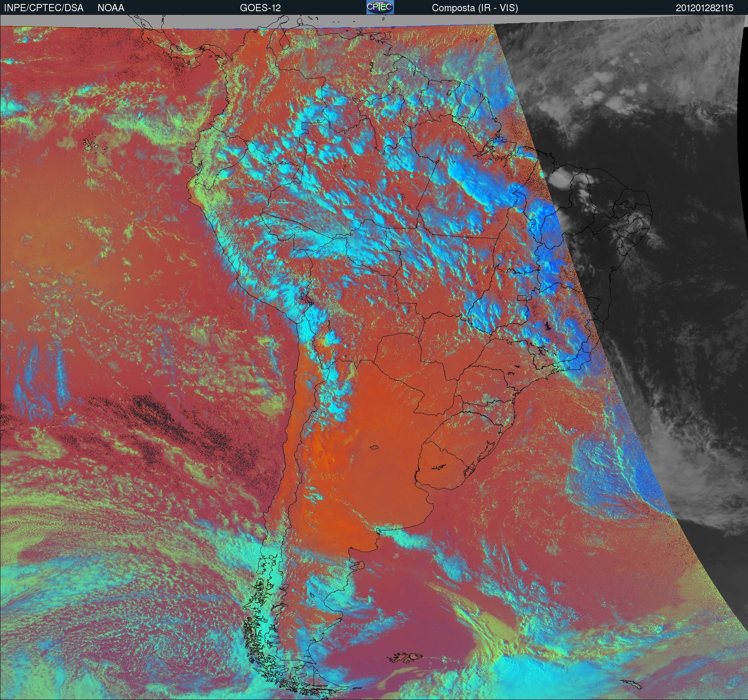The image size is (748, 700).
Task: Click the NOAA label in the header
Action: 111,8
